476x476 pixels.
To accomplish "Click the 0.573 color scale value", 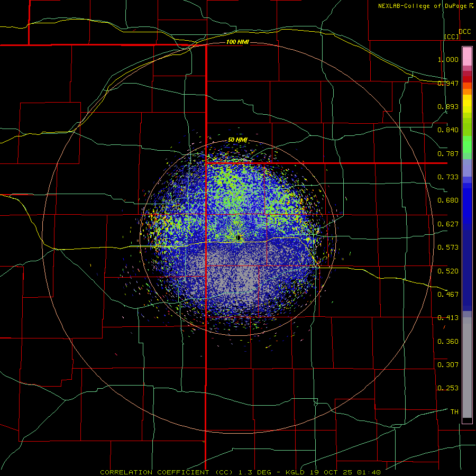I will click(x=448, y=248).
